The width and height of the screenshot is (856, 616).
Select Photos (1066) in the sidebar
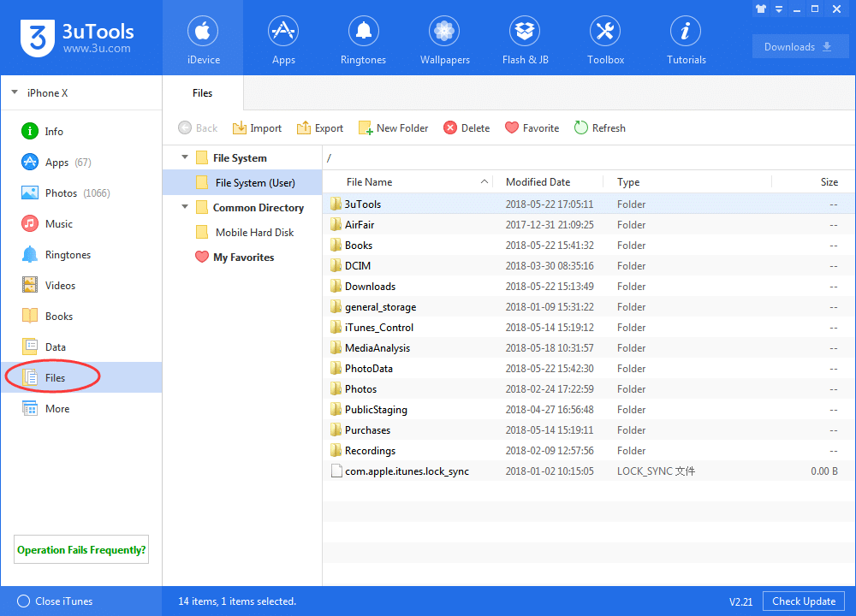(81, 193)
